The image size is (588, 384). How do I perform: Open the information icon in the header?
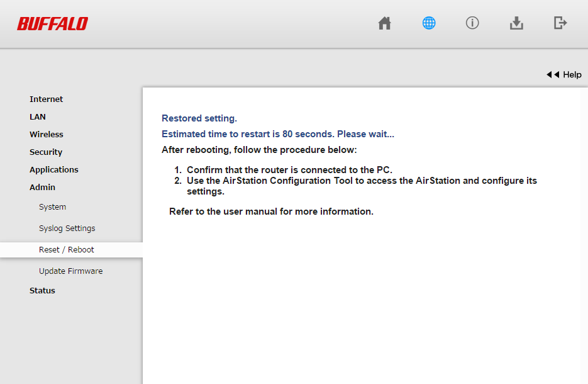472,23
